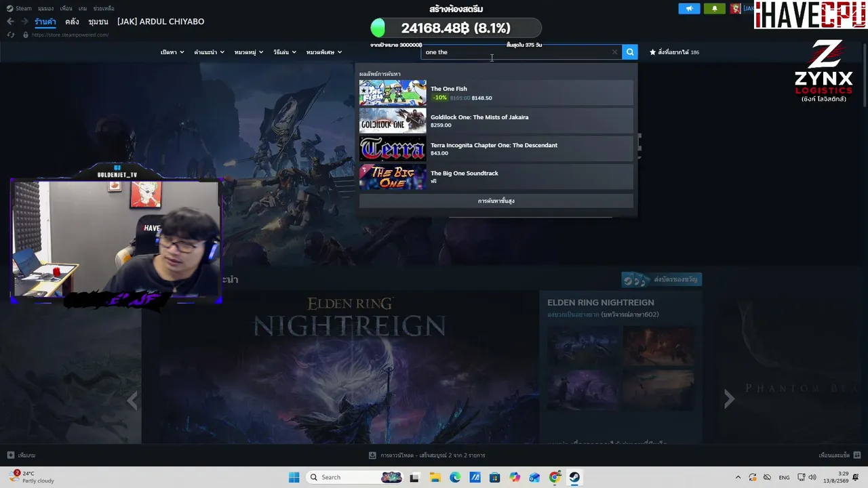The width and height of the screenshot is (868, 488).
Task: Clear the store search text
Action: tap(615, 52)
